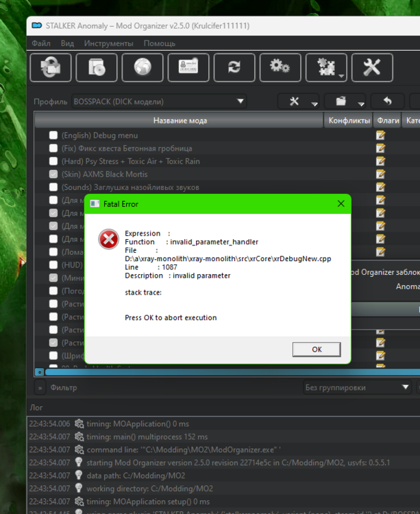
Task: Check the (Hard) Psy Stress mod checkbox
Action: 53,162
